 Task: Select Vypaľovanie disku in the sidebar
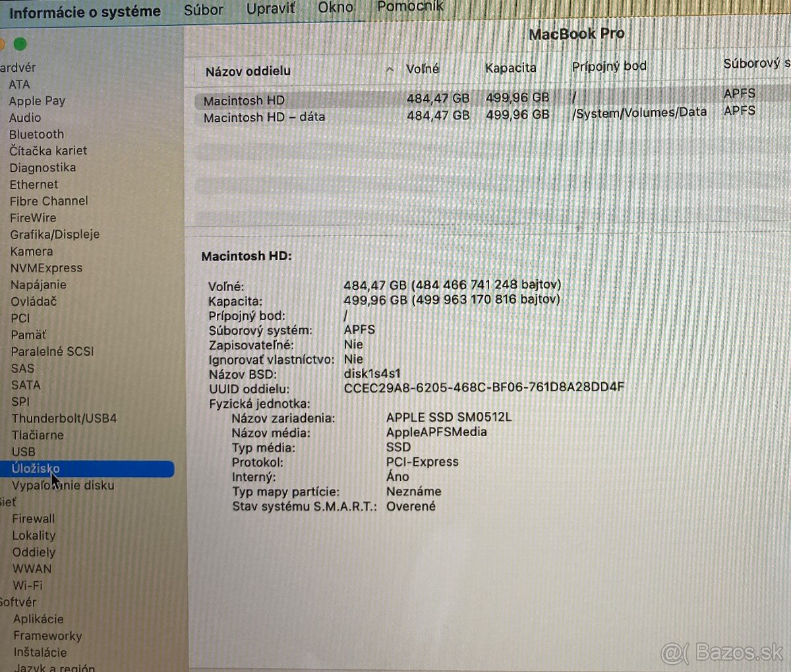point(63,486)
